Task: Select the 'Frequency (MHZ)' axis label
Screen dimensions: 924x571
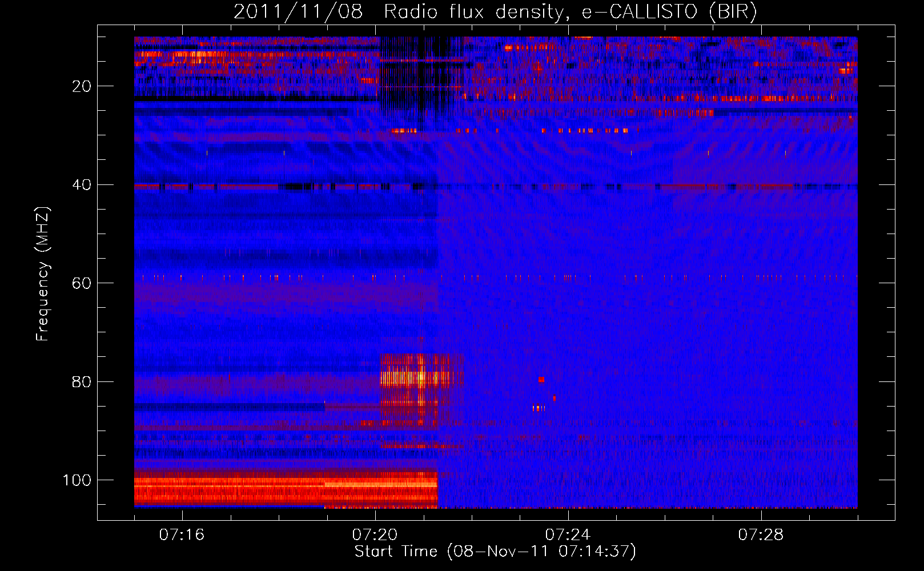Action: coord(43,274)
